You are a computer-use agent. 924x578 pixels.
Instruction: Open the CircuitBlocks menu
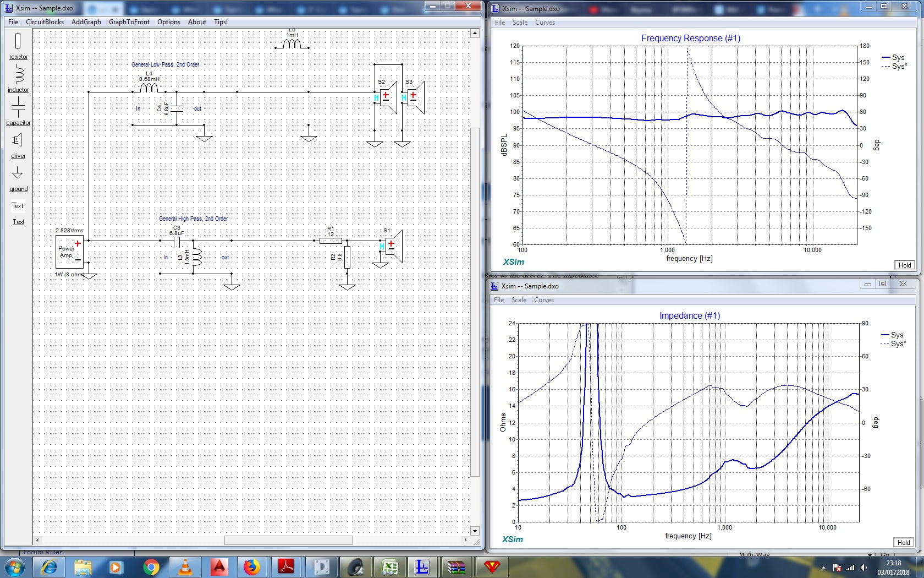point(45,22)
